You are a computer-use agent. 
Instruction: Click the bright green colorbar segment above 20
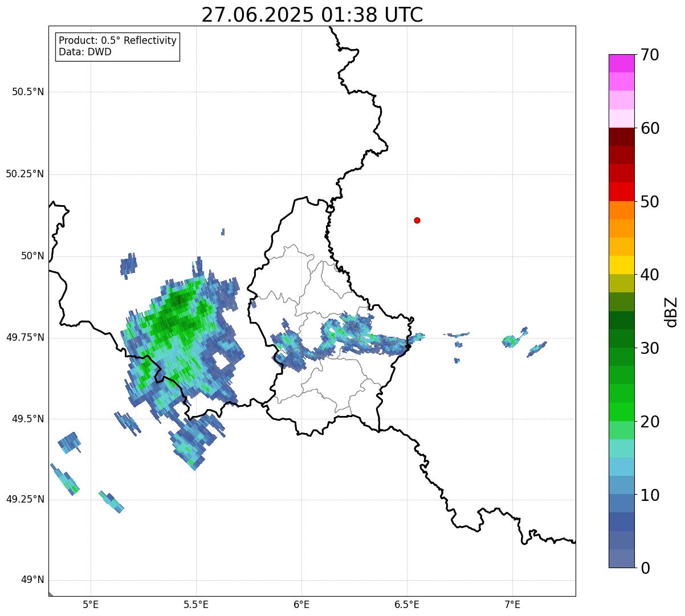[x=622, y=412]
